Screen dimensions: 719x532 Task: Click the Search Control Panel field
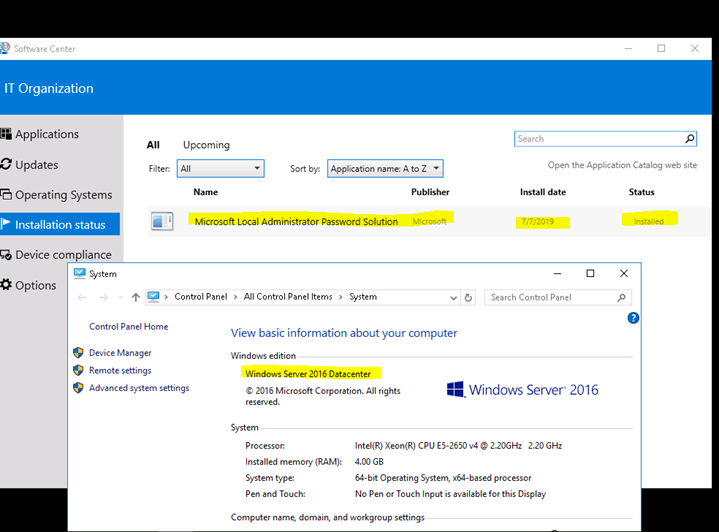click(558, 297)
